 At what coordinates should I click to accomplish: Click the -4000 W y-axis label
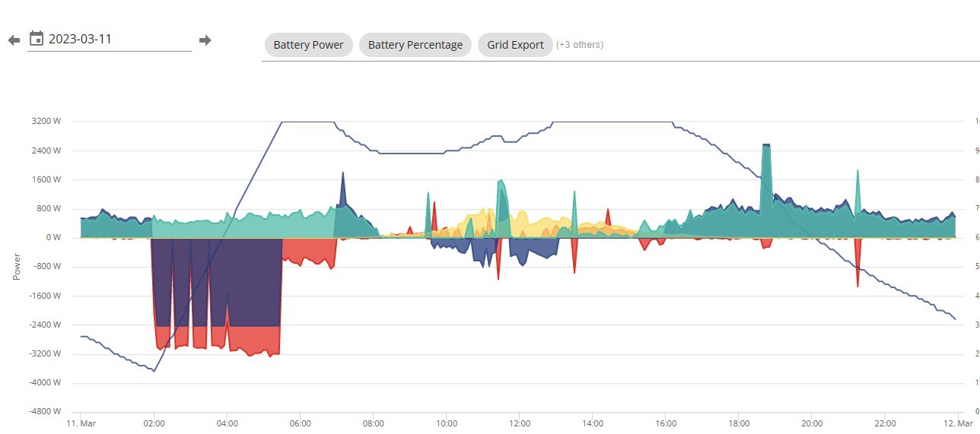pyautogui.click(x=45, y=382)
